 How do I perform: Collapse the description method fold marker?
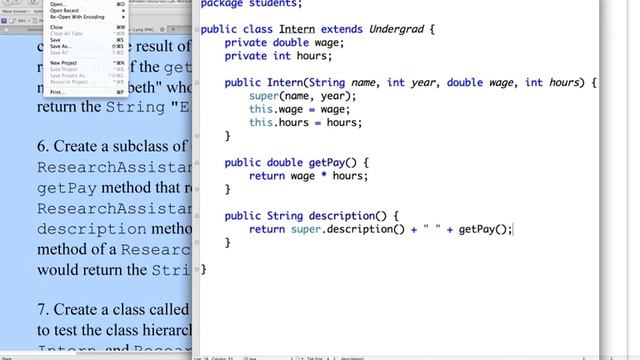pos(197,216)
